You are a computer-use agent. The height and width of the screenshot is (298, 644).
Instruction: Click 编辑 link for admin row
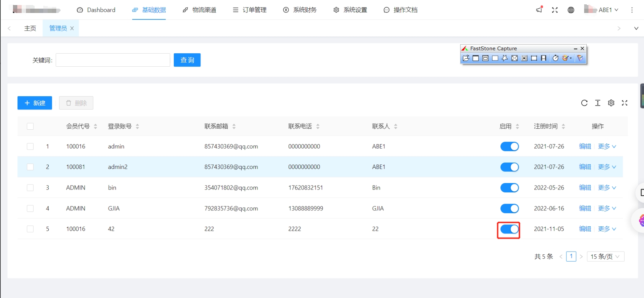click(x=585, y=147)
